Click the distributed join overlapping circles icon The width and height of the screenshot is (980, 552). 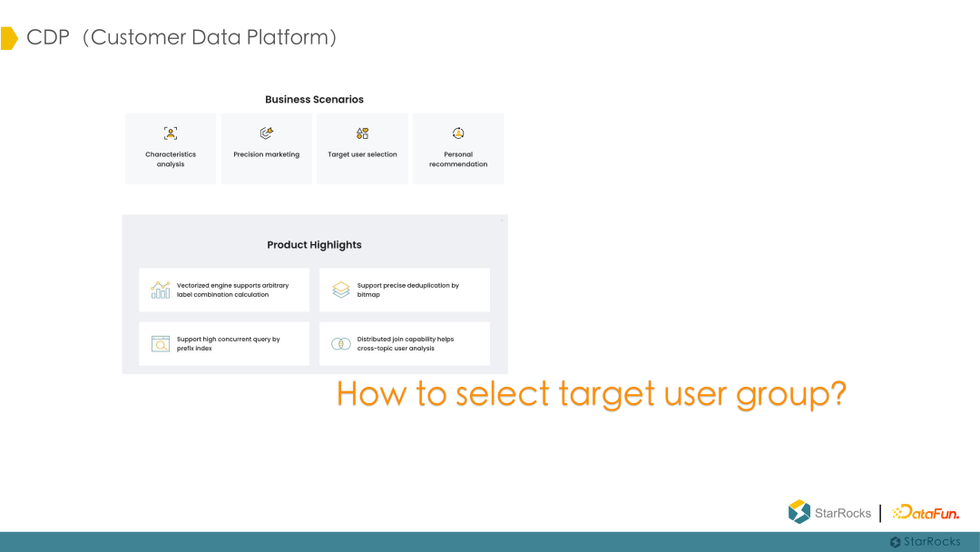[x=340, y=344]
